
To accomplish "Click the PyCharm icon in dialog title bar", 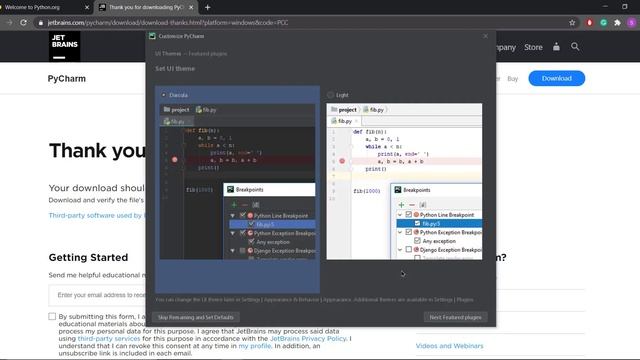I will point(152,36).
